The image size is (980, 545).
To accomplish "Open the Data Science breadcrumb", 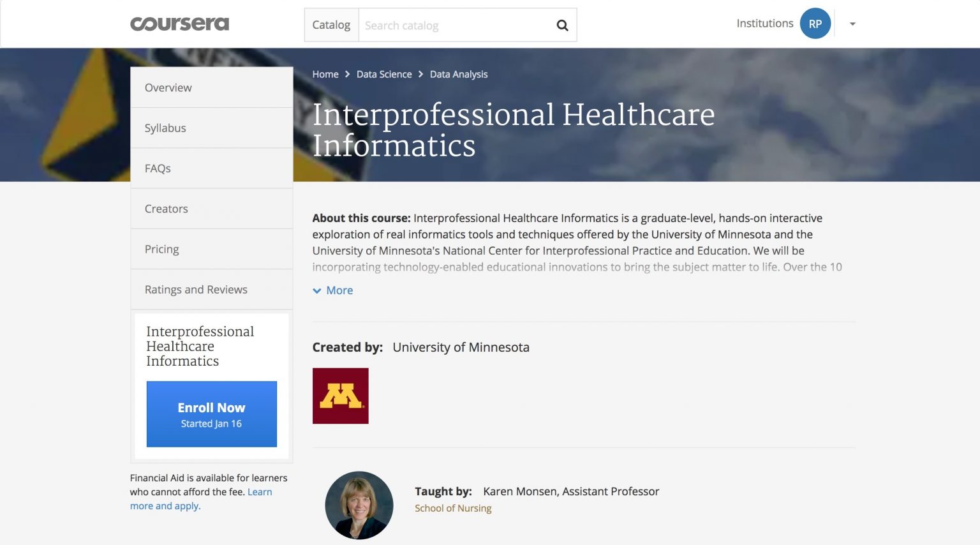I will 384,74.
